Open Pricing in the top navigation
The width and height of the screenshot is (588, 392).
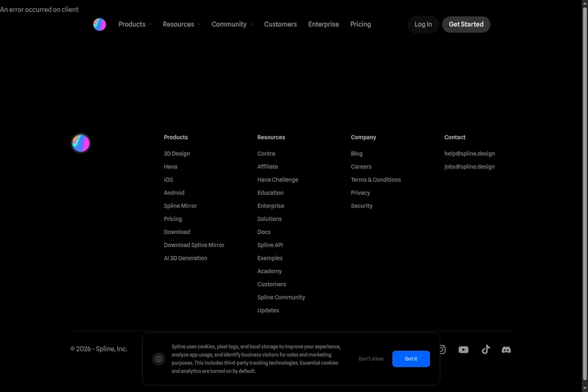coord(360,24)
